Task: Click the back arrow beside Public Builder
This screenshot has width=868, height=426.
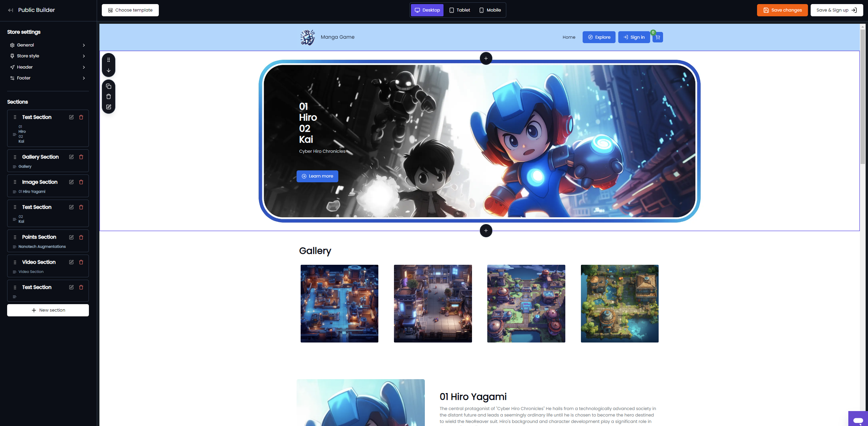Action: pos(11,10)
